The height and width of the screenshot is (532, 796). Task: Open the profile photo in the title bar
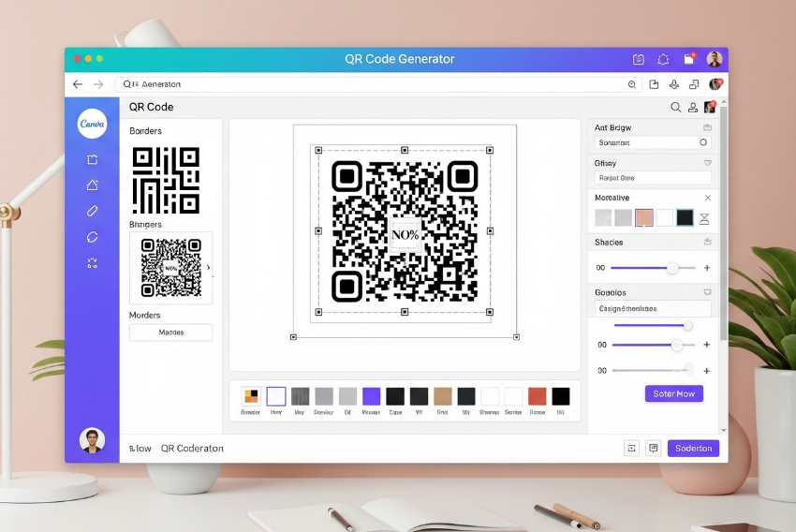tap(715, 59)
